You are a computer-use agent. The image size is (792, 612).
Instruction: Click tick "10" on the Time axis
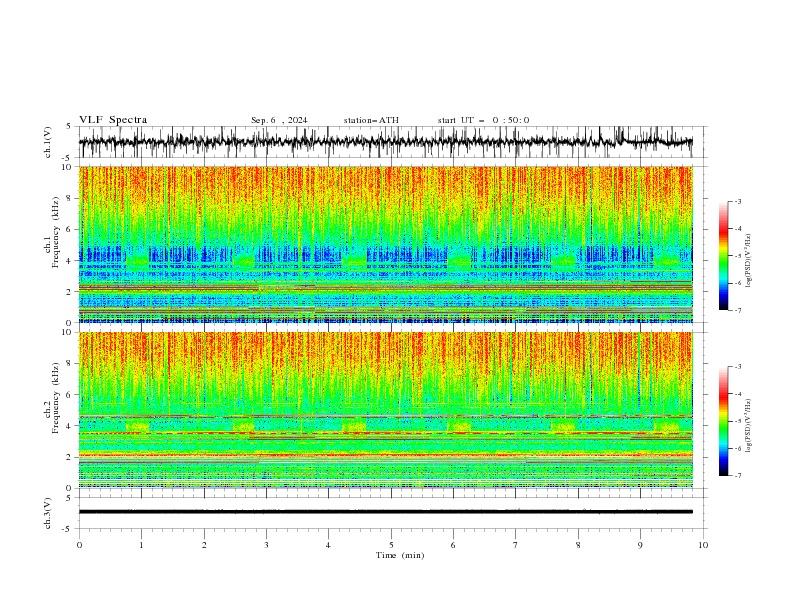click(703, 545)
